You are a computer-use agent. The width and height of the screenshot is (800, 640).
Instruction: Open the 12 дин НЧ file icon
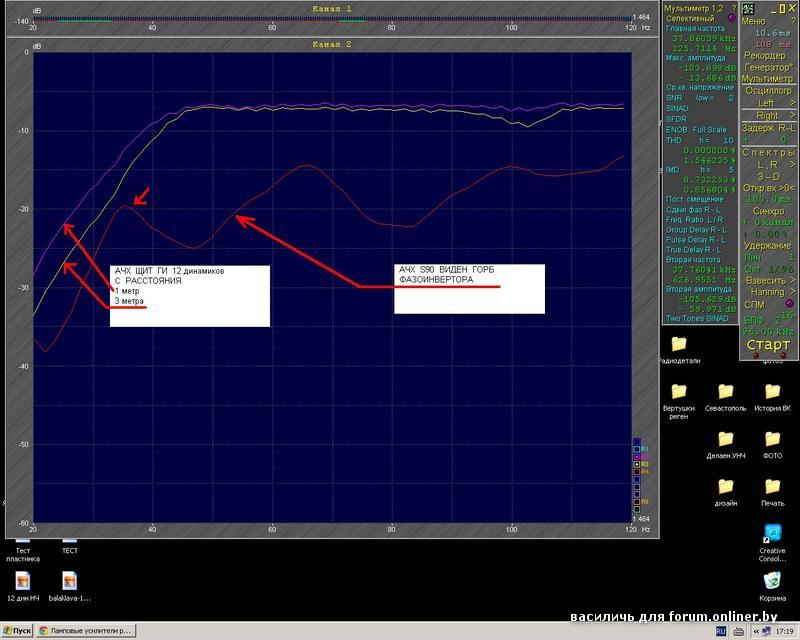point(22,582)
